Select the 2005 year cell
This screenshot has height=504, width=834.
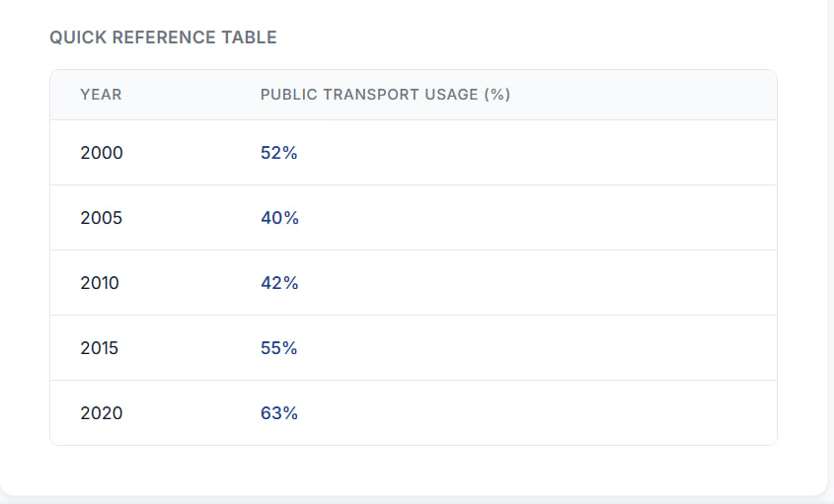coord(102,218)
